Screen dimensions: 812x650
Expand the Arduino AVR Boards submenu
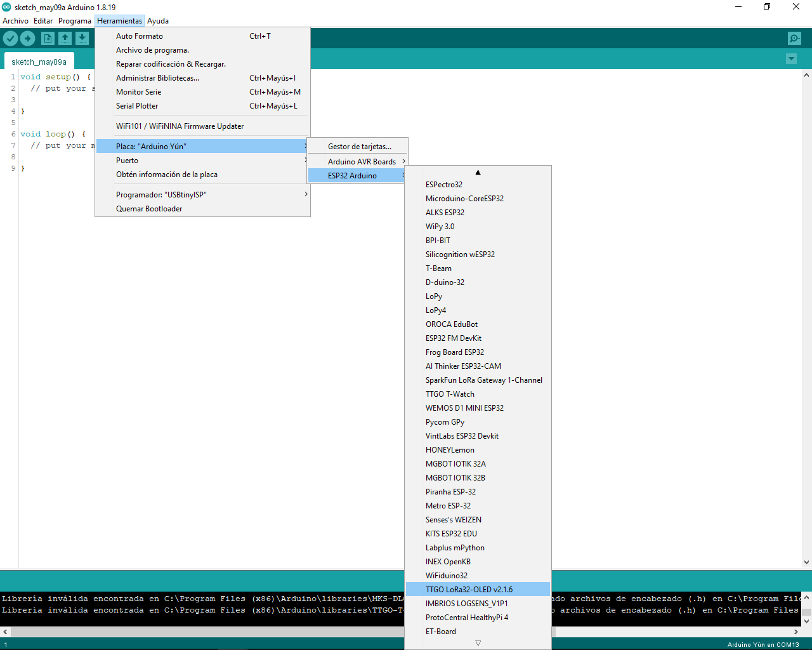[x=357, y=162]
